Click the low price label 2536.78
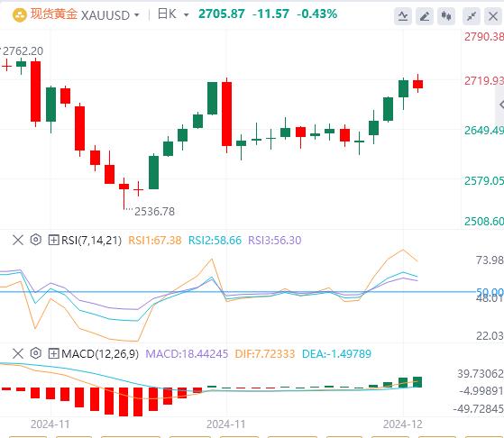This screenshot has width=504, height=438. coord(154,211)
